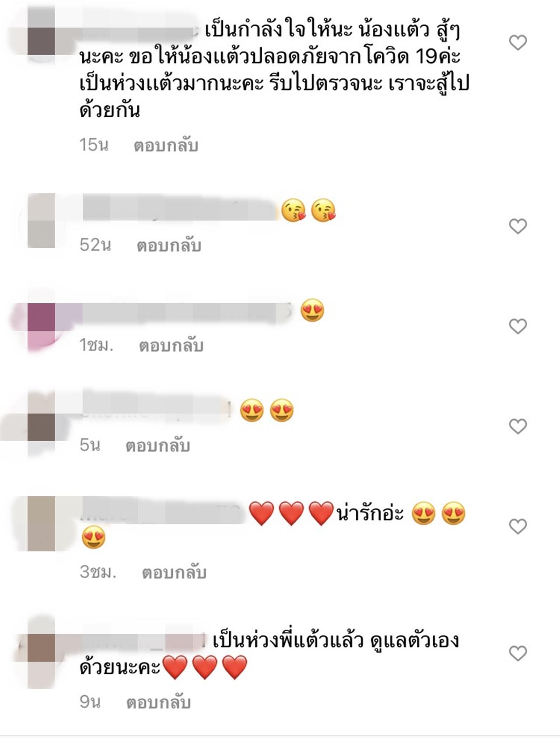Heart the 5น comment with two emojis

tap(518, 426)
